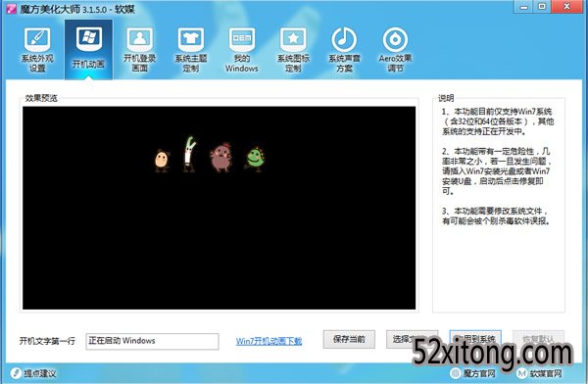Visit 软媒官网 in the status bar
This screenshot has width=588, height=384.
(x=540, y=373)
